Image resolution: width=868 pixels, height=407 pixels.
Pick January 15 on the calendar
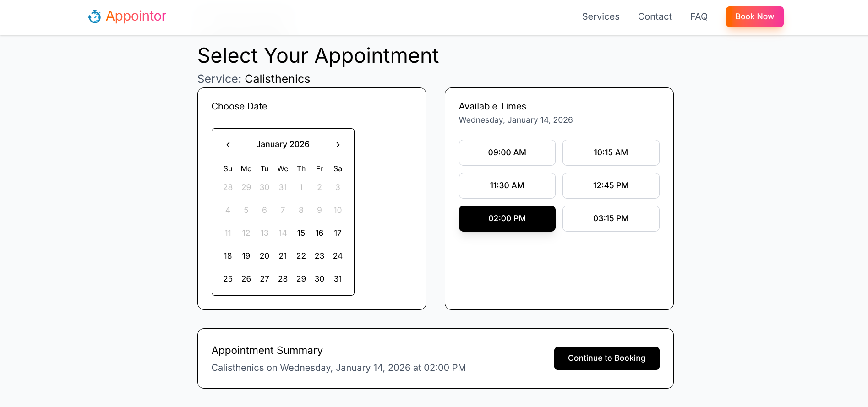[301, 233]
